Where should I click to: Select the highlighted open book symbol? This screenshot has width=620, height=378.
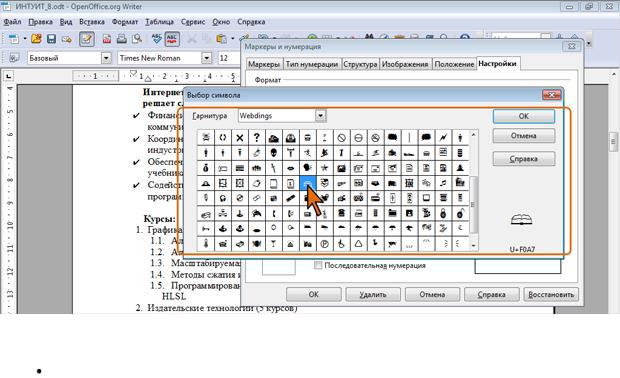click(308, 183)
